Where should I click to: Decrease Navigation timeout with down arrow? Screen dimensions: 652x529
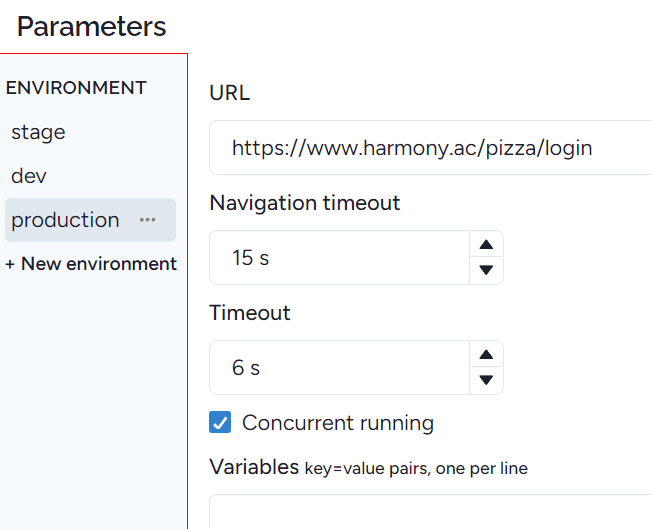coord(486,270)
